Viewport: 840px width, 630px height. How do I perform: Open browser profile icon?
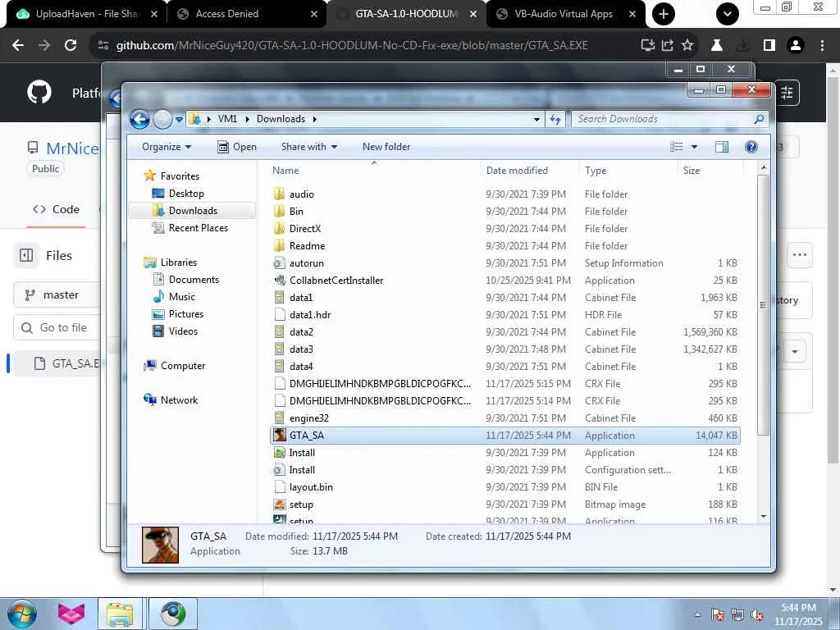[x=796, y=46]
